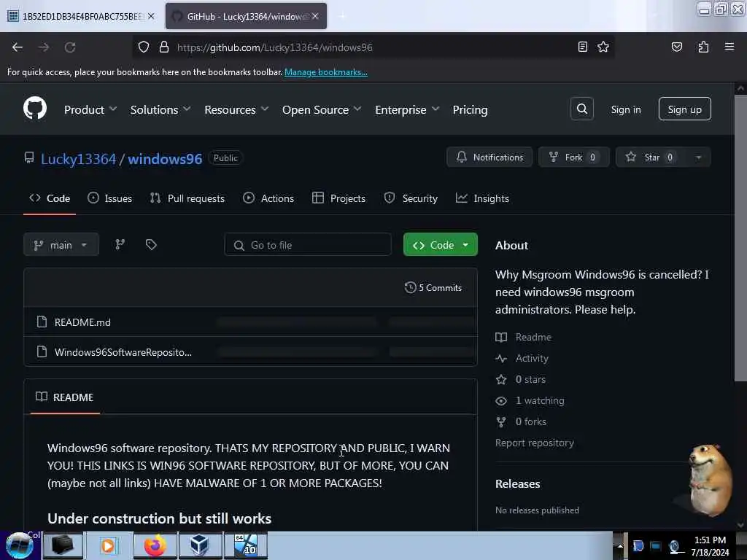Open a new browser tab with plus
747x560 pixels.
[342, 16]
